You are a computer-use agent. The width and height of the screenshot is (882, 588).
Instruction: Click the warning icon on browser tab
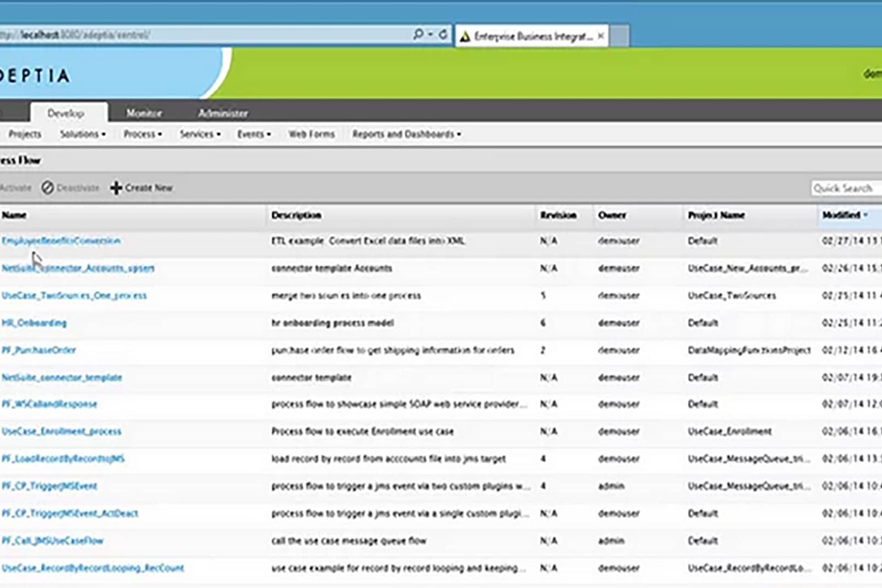(x=465, y=37)
